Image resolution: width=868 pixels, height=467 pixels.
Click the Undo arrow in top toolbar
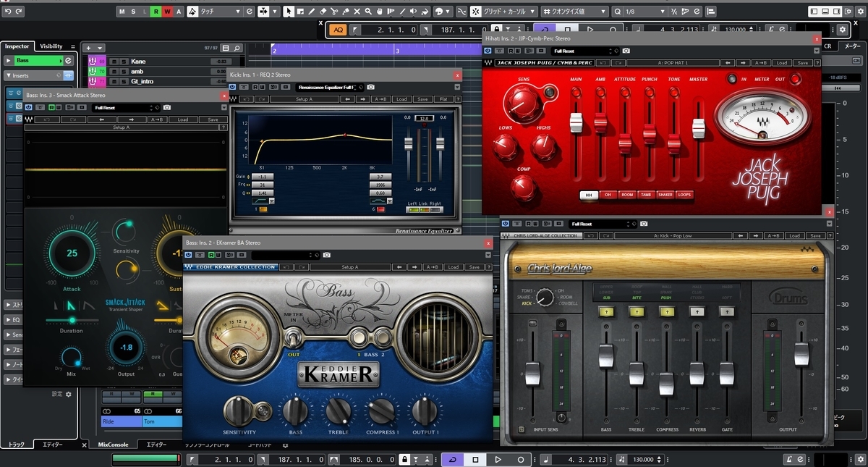coord(7,12)
